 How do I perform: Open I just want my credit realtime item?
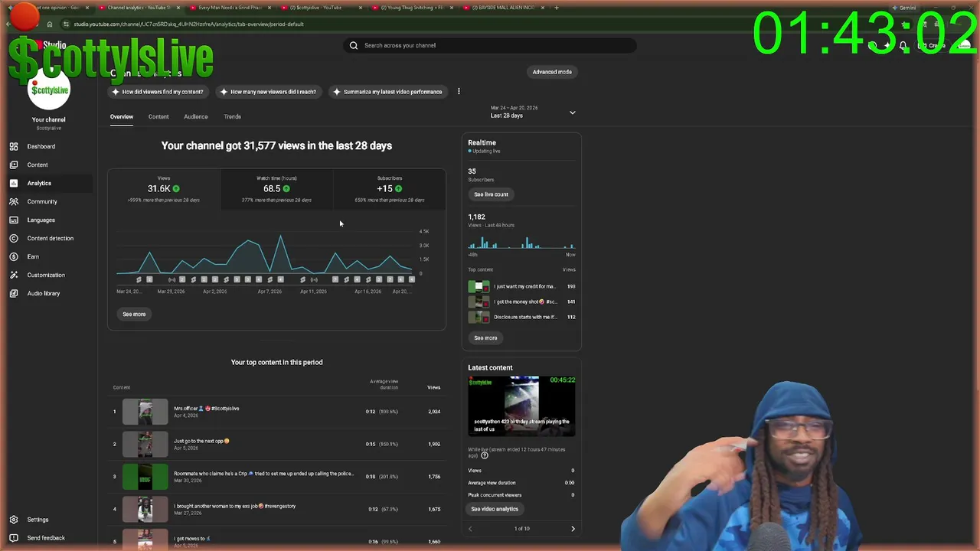521,286
